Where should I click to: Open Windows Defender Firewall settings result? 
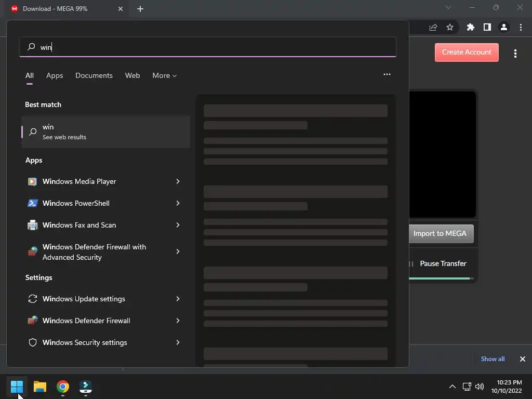pos(105,321)
